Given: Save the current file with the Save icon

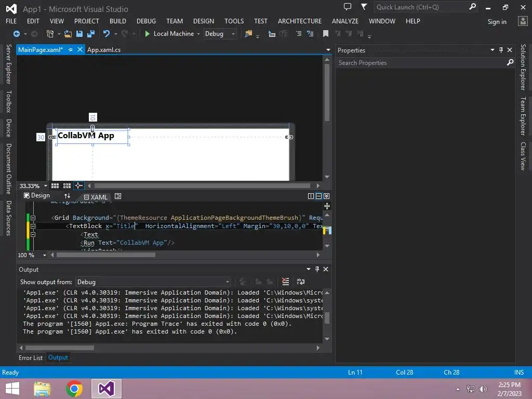Looking at the screenshot, I should coord(79,34).
